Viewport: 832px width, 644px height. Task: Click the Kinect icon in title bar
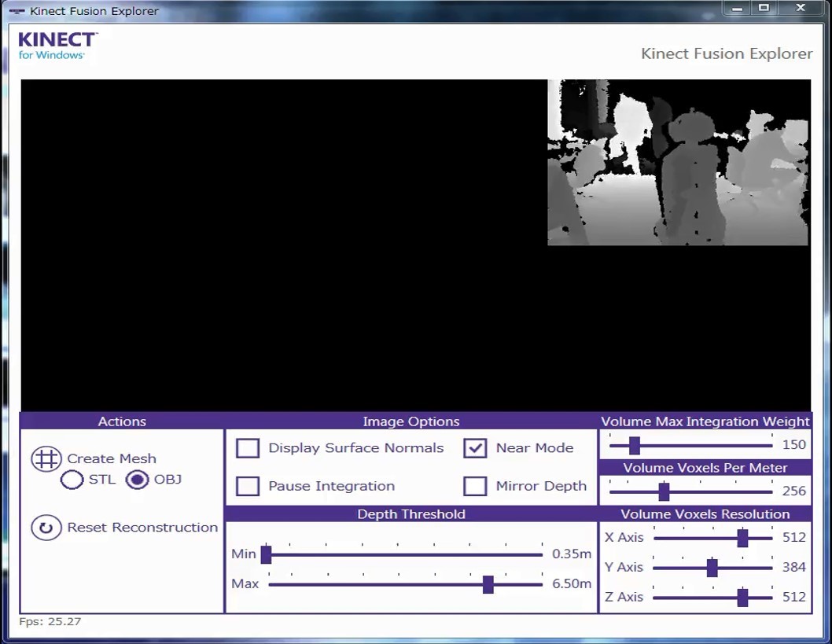point(17,11)
